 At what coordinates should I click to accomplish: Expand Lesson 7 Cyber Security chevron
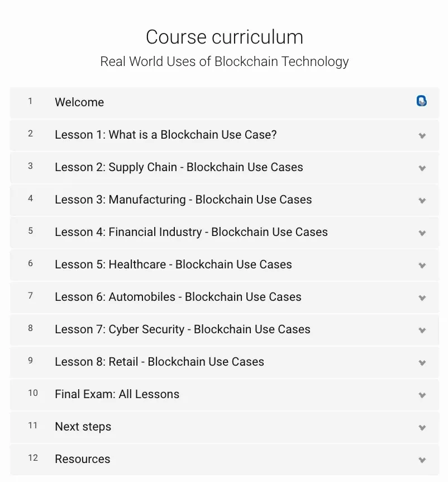click(x=422, y=330)
